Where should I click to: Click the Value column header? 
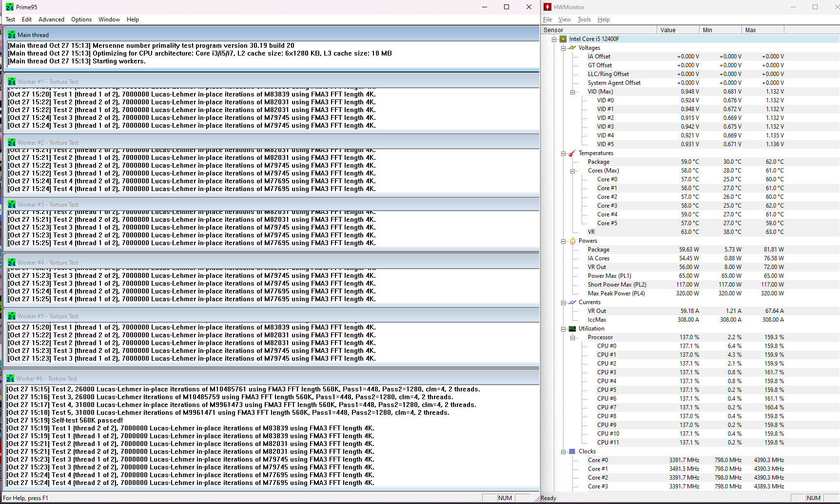pyautogui.click(x=678, y=30)
